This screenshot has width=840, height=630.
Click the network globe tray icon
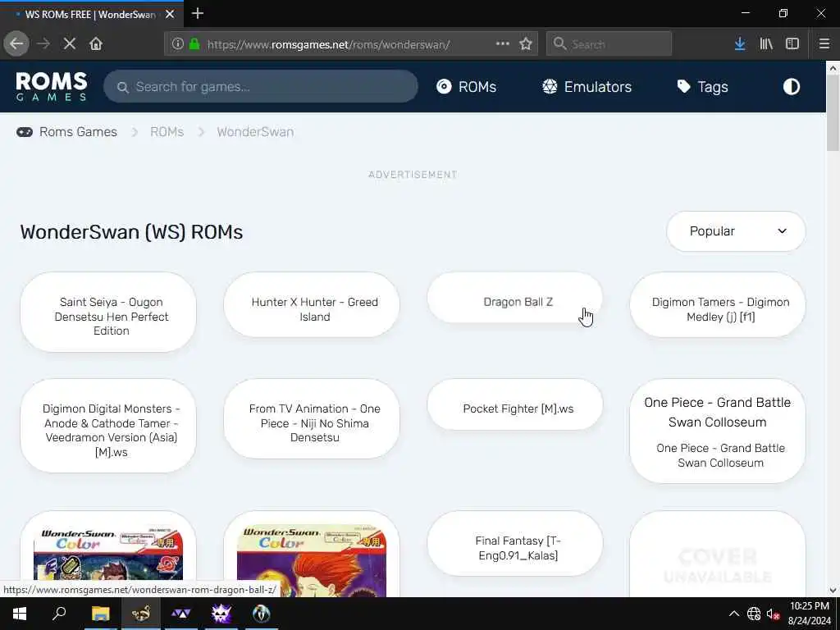754,614
